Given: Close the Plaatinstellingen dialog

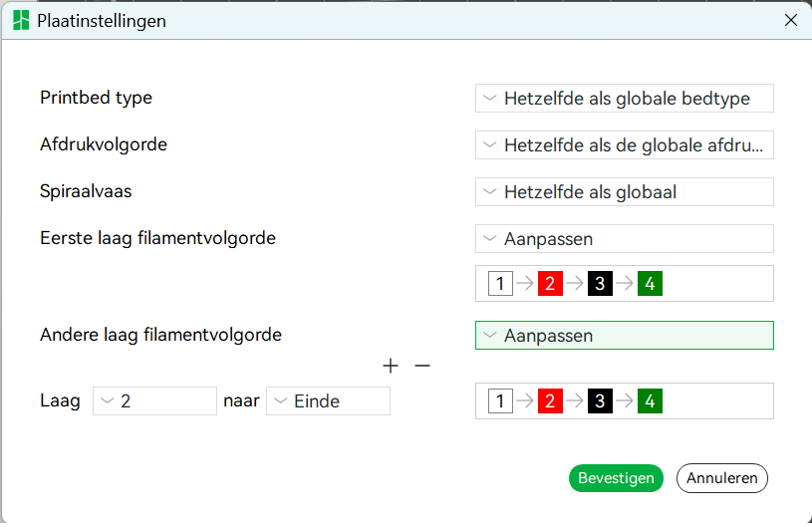Looking at the screenshot, I should pos(791,20).
